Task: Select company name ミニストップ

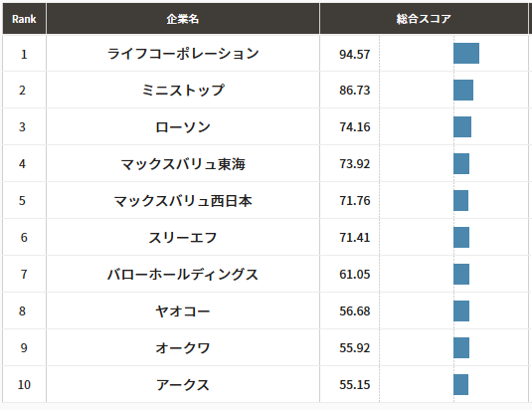Action: pos(183,91)
